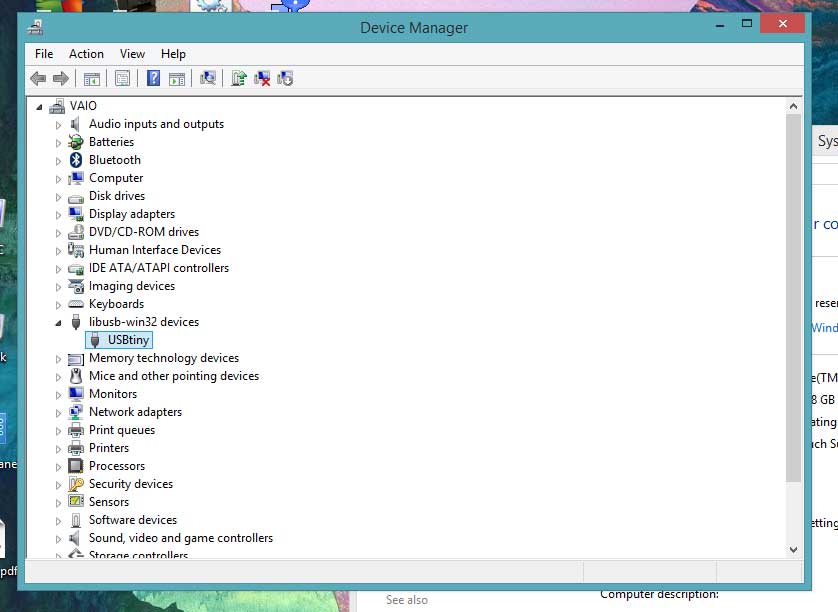Open the Help menu

(173, 54)
